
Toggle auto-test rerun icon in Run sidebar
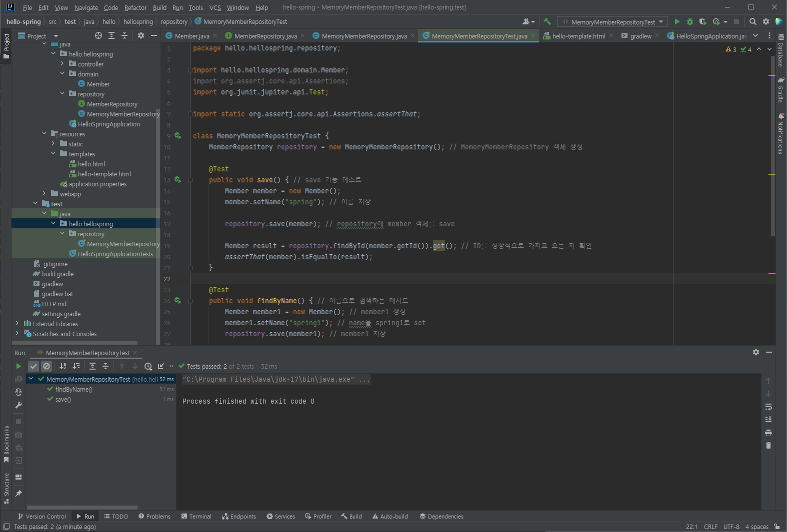tap(18, 392)
